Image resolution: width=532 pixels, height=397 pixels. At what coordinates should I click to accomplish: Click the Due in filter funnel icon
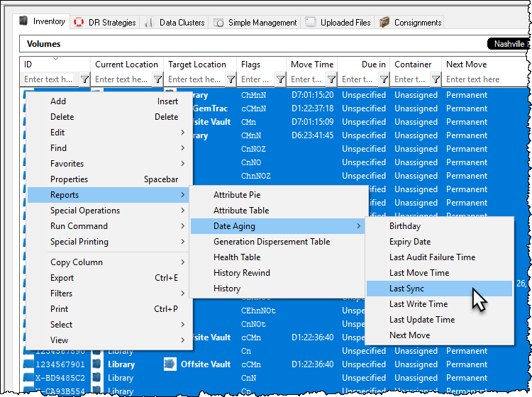coord(384,79)
